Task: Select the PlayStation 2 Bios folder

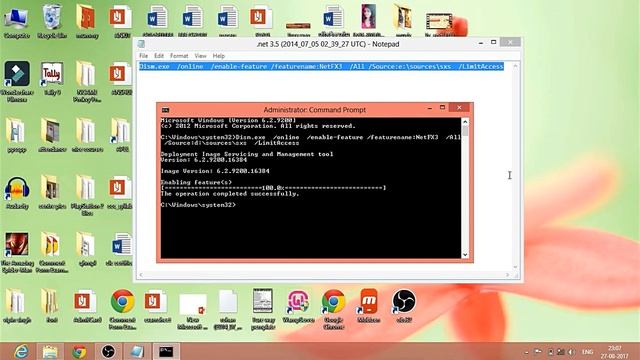Action: (87, 195)
